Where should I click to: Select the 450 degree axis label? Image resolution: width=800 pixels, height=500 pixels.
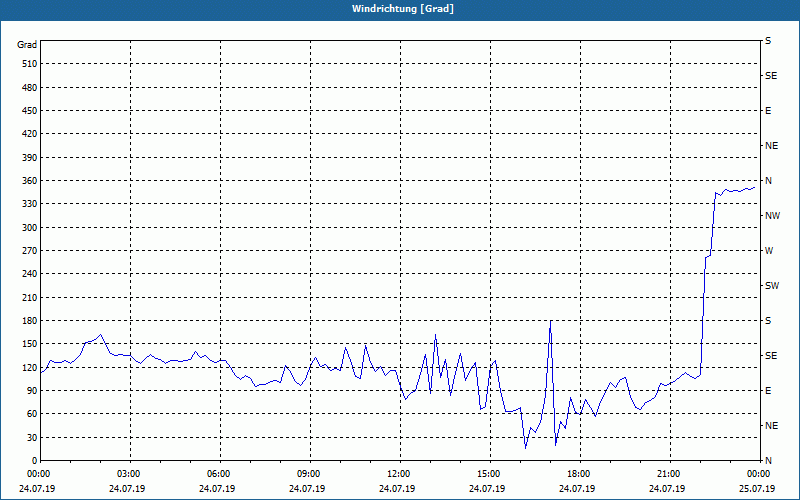[x=30, y=111]
